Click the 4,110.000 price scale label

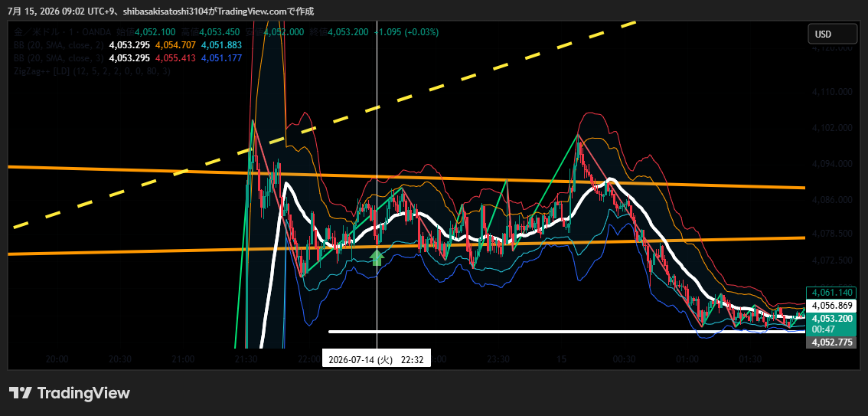click(830, 91)
